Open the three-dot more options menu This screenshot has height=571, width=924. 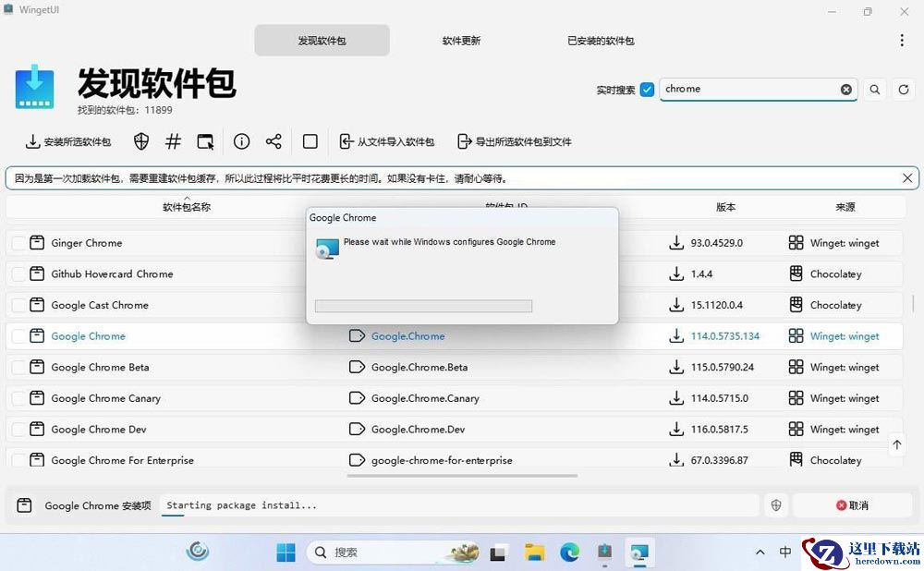pyautogui.click(x=902, y=40)
